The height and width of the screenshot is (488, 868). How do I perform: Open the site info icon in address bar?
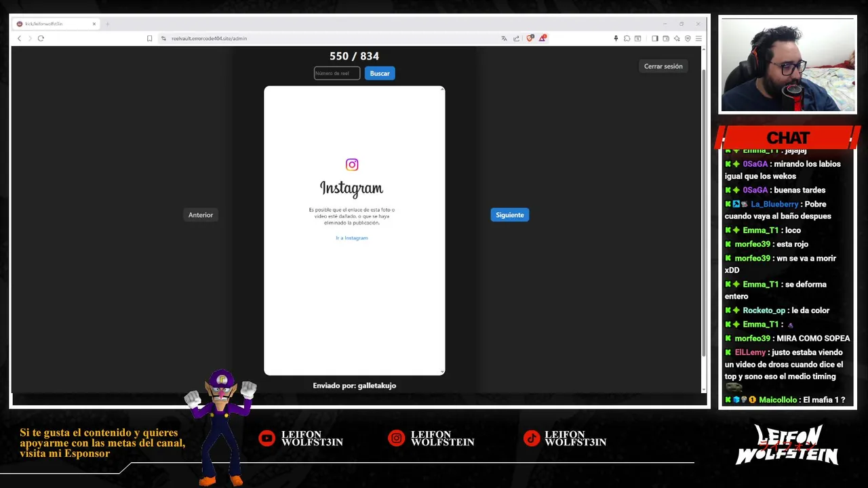click(163, 39)
